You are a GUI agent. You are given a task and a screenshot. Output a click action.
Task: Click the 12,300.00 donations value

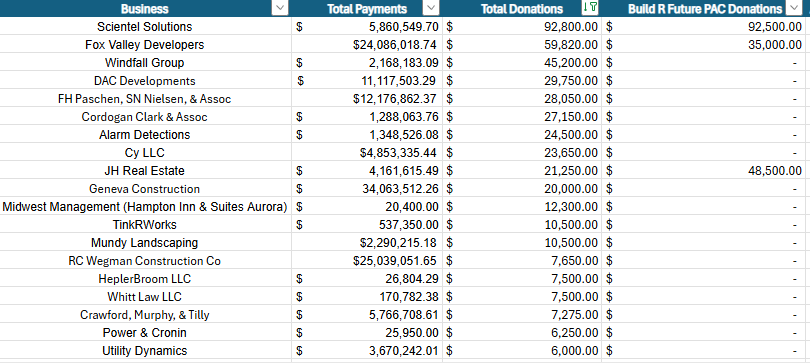(x=571, y=207)
